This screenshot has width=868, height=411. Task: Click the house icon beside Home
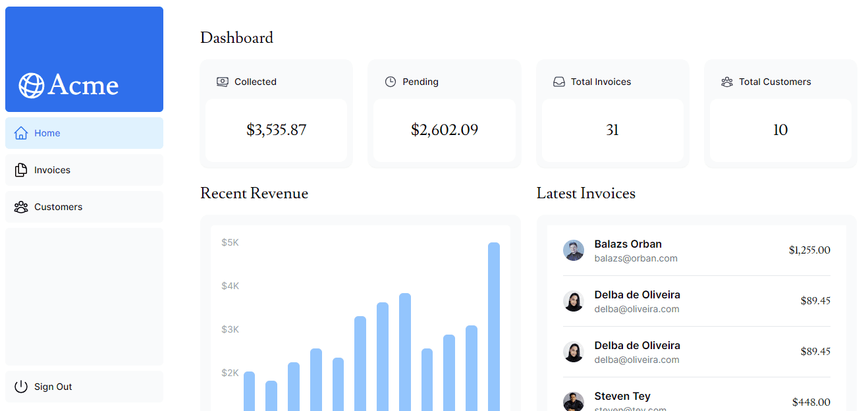(x=21, y=133)
